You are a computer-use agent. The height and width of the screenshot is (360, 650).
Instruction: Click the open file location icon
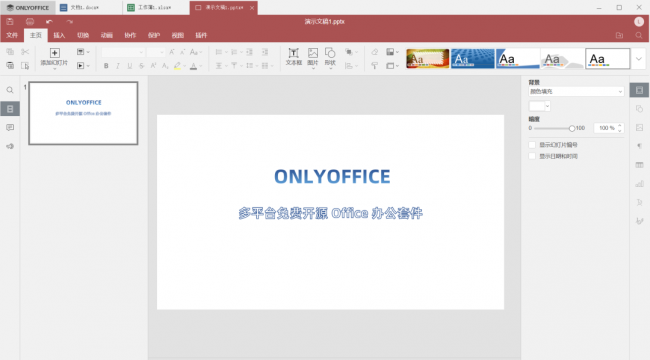[619, 35]
